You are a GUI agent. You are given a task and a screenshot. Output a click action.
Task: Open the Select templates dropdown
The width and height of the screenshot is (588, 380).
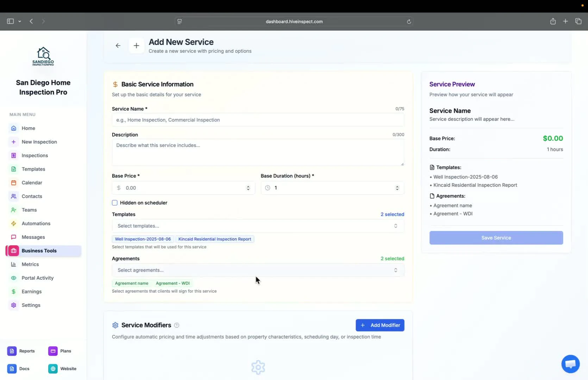click(258, 226)
